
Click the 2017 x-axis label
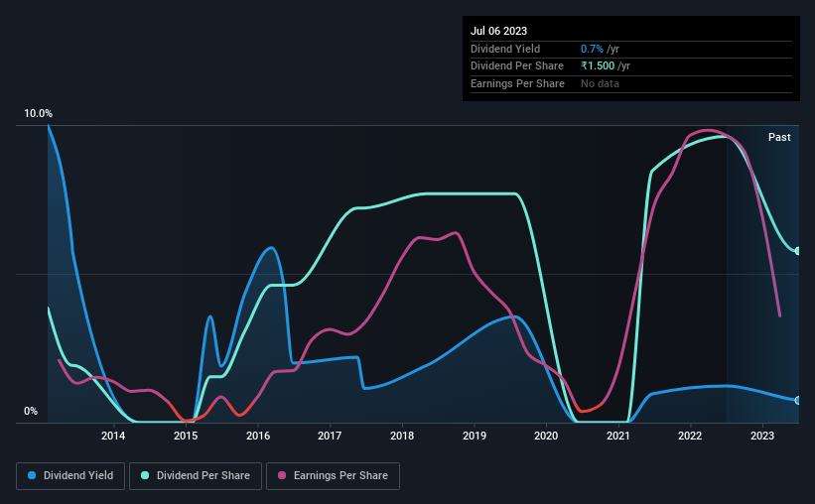pos(330,436)
